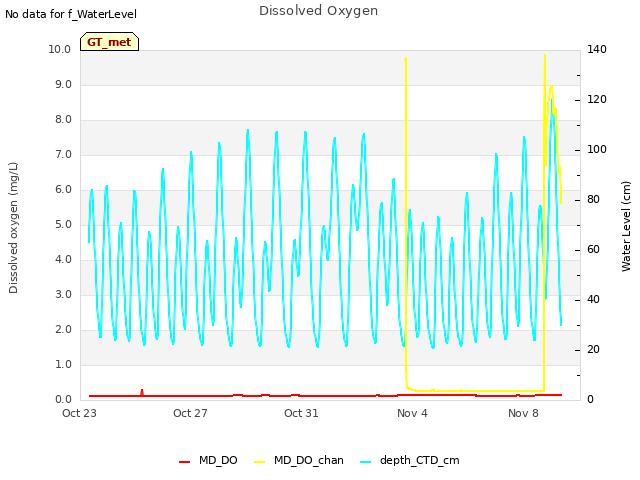Click the 80 right axis tick label
The width and height of the screenshot is (640, 480).
[593, 200]
